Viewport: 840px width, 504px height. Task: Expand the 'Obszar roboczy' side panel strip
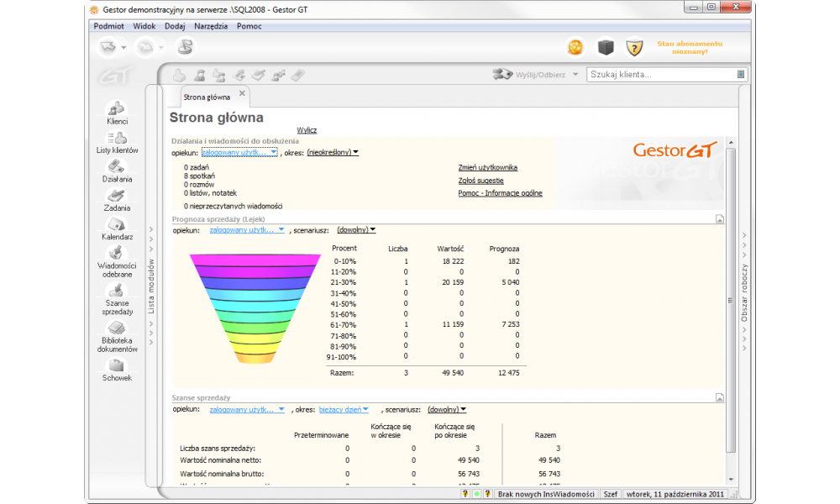(744, 292)
